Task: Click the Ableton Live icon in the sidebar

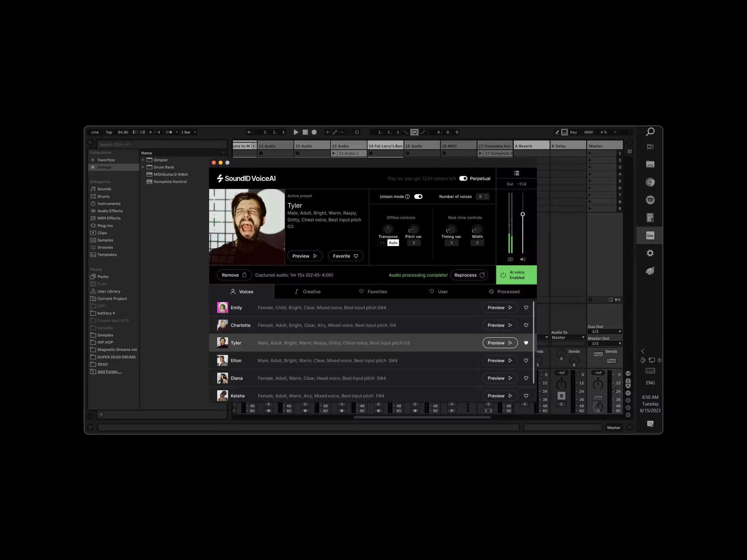Action: [x=649, y=235]
